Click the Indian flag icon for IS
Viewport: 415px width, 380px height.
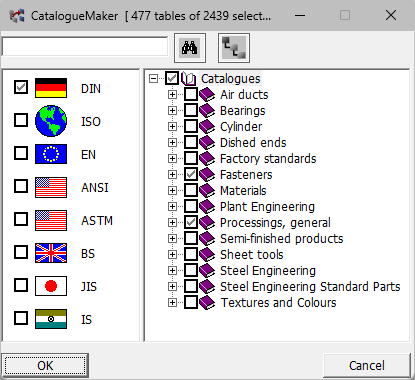coord(51,319)
